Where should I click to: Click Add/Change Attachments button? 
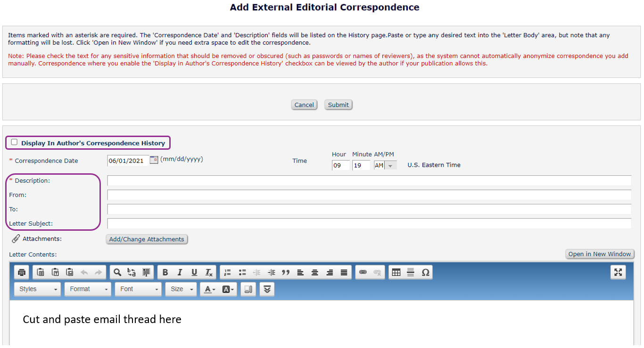point(147,239)
